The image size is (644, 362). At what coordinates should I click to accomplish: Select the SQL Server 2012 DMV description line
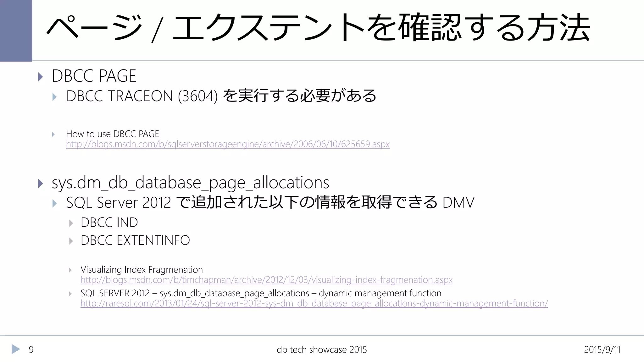tap(270, 202)
